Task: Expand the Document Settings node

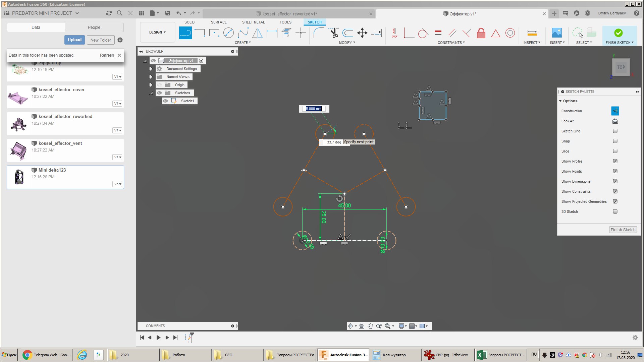Action: pyautogui.click(x=151, y=69)
